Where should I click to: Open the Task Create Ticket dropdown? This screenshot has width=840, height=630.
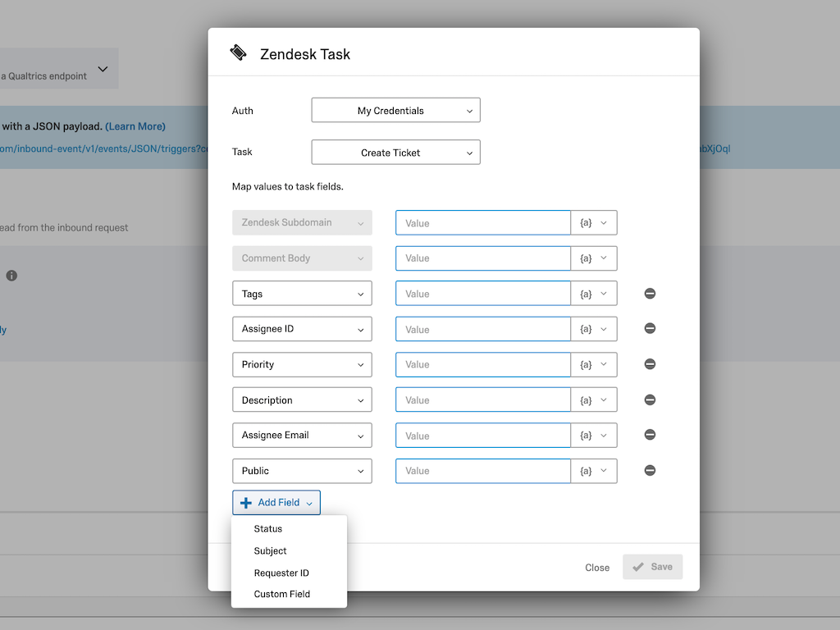[x=396, y=152]
